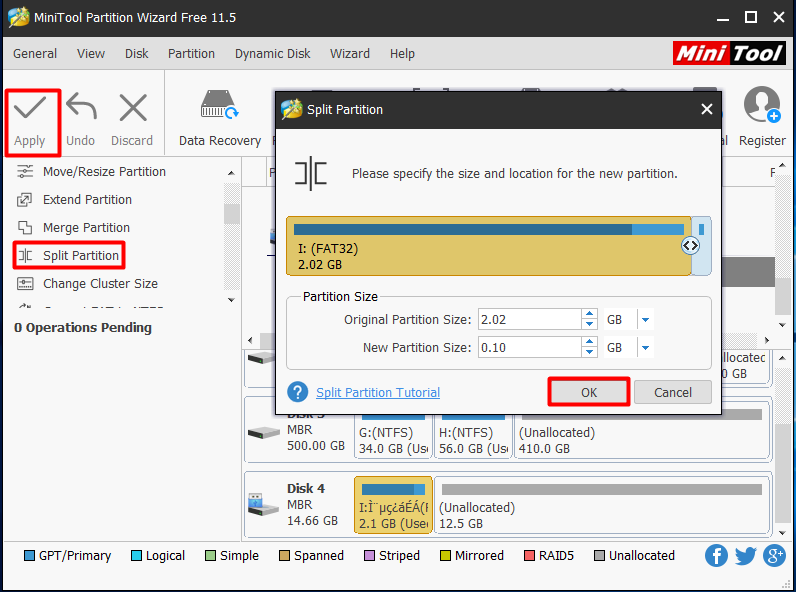Click the split slider handle on partition bar

pos(690,246)
